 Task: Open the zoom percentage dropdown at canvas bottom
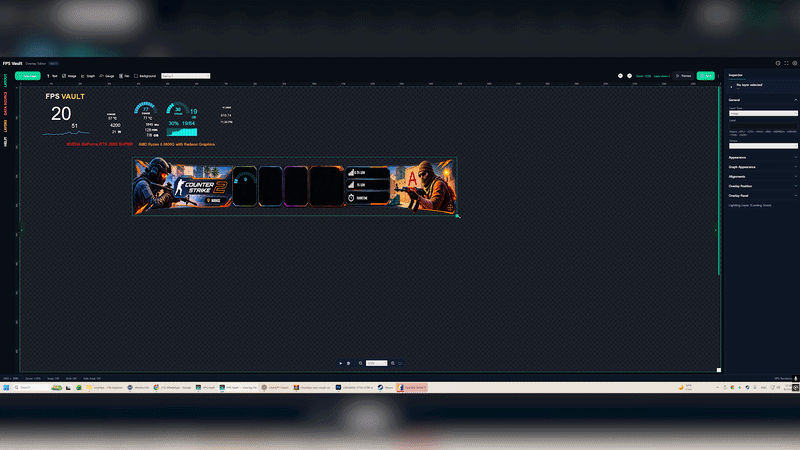pos(377,363)
